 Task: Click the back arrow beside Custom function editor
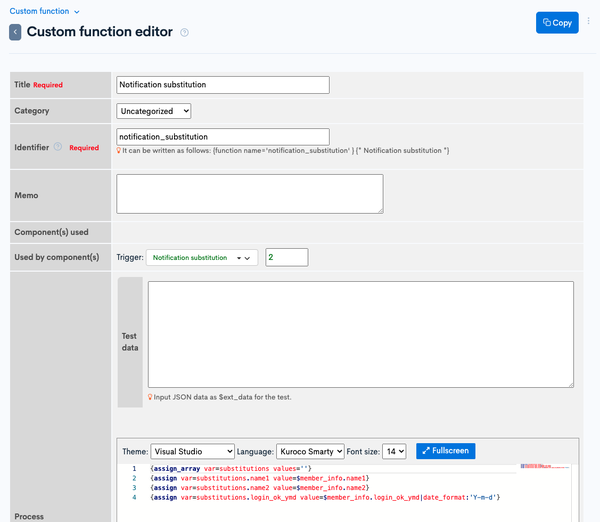pos(15,32)
